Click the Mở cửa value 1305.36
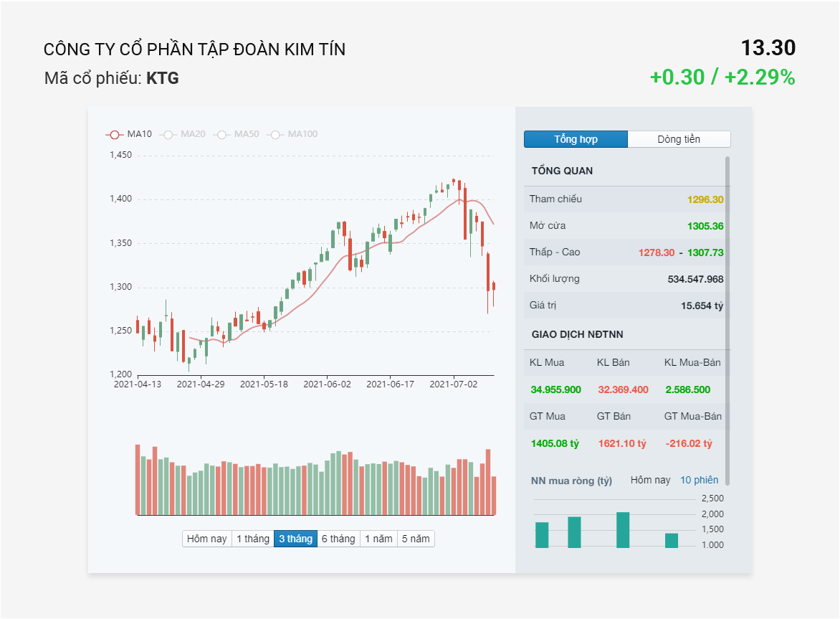840x619 pixels. coord(705,226)
